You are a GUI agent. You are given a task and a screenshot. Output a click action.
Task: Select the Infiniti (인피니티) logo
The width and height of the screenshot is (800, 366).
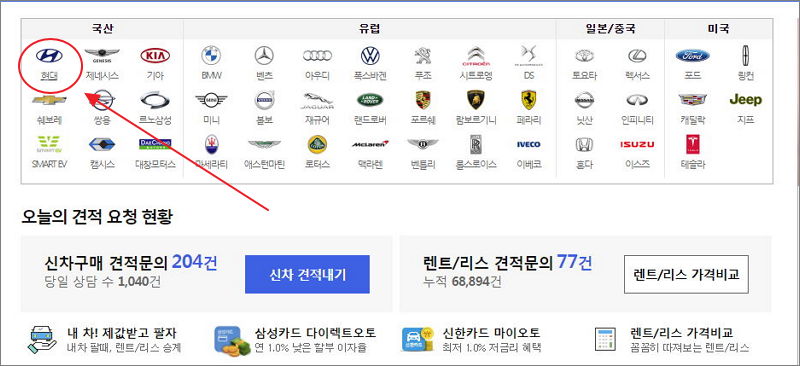(x=637, y=100)
